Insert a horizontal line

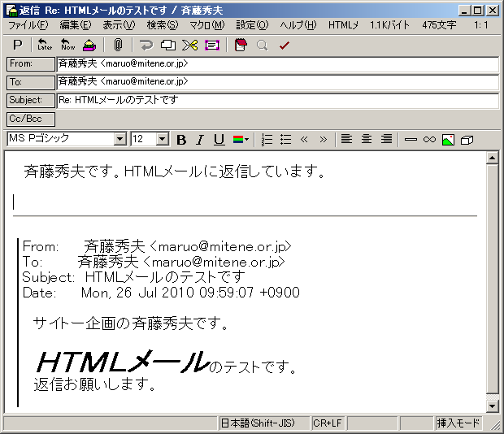click(411, 140)
